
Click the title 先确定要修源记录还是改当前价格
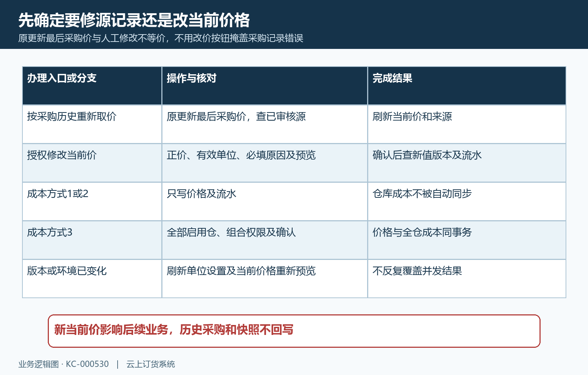coord(134,20)
